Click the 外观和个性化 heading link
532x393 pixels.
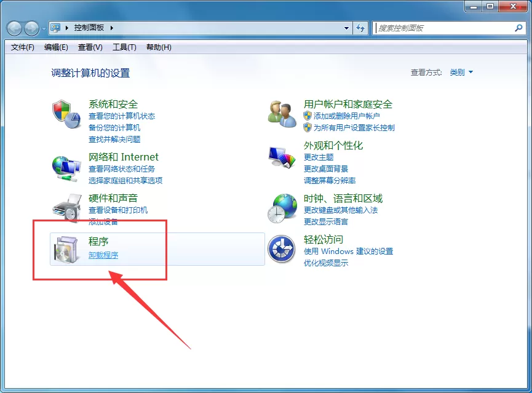coord(333,146)
